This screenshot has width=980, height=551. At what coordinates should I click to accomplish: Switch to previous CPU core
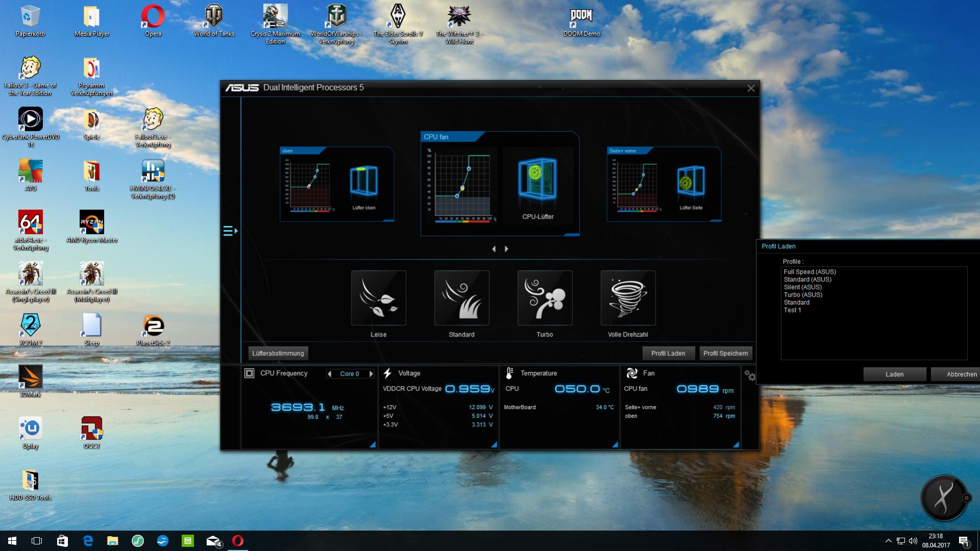tap(330, 374)
